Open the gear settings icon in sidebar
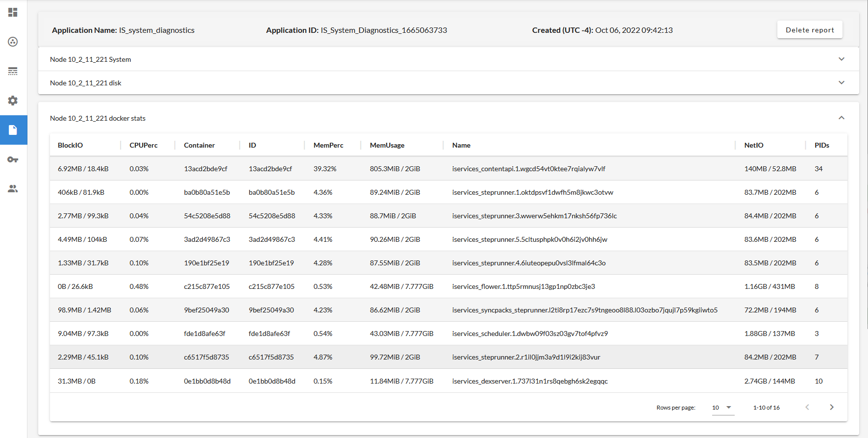868x438 pixels. coord(13,101)
